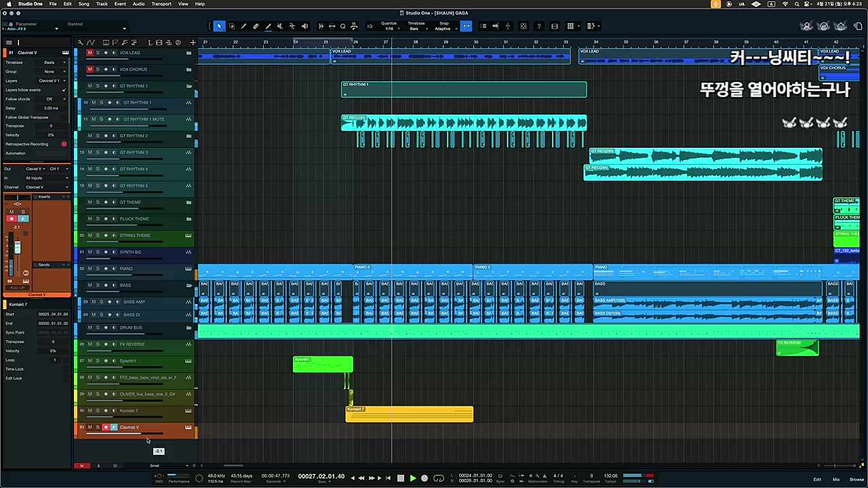Open the Event menu
The image size is (868, 488).
click(120, 4)
